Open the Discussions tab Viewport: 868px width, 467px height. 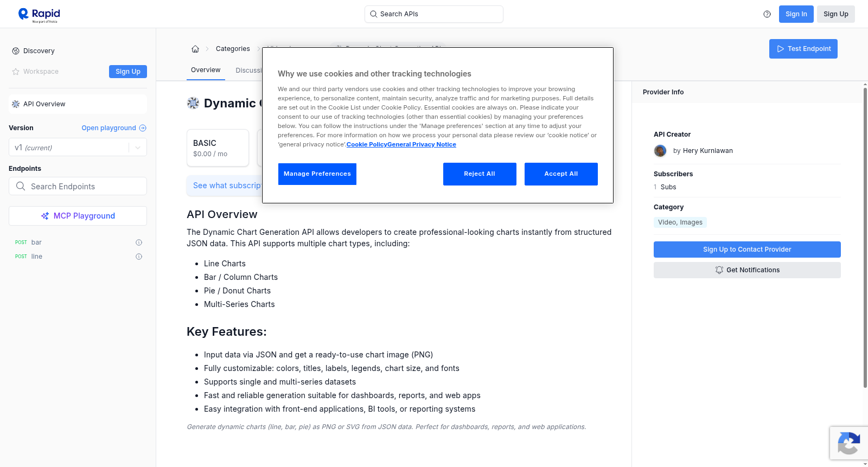click(x=249, y=71)
